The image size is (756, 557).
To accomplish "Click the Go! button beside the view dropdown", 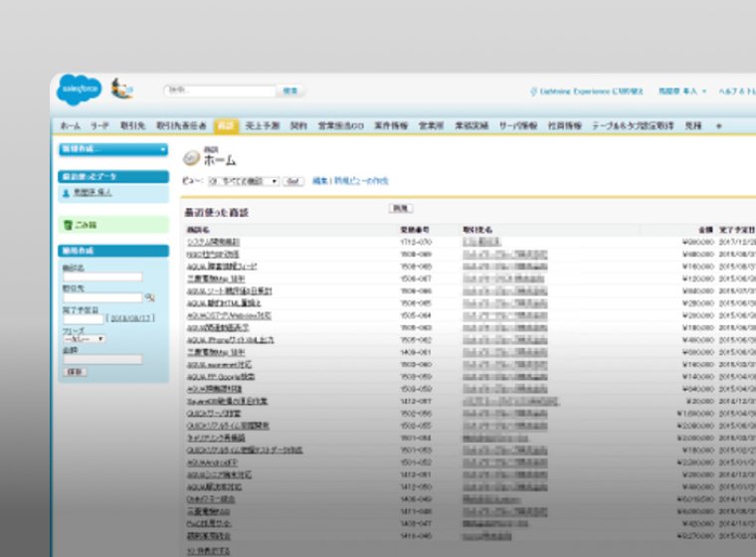I will [x=292, y=181].
